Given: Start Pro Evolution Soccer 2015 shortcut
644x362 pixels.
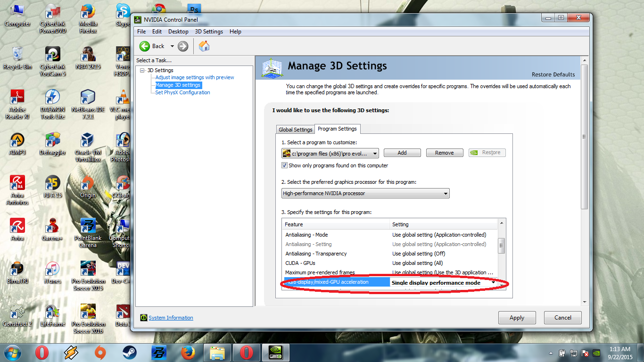Looking at the screenshot, I should click(x=88, y=276).
